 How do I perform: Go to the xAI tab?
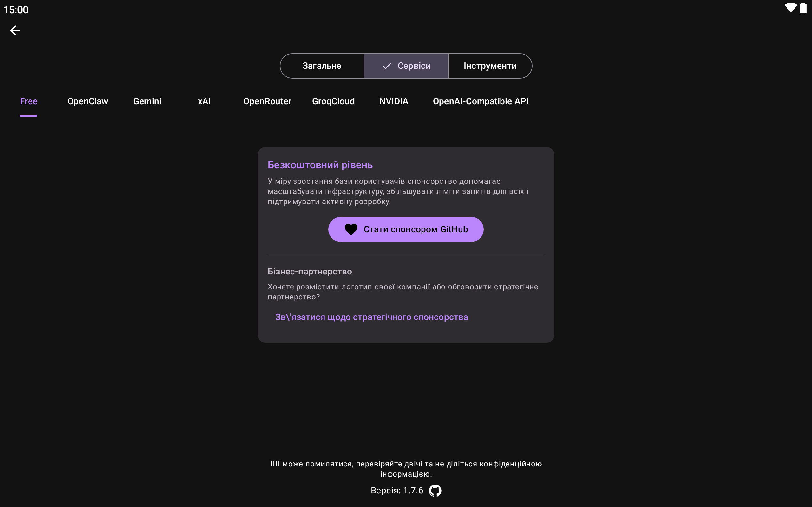click(204, 101)
